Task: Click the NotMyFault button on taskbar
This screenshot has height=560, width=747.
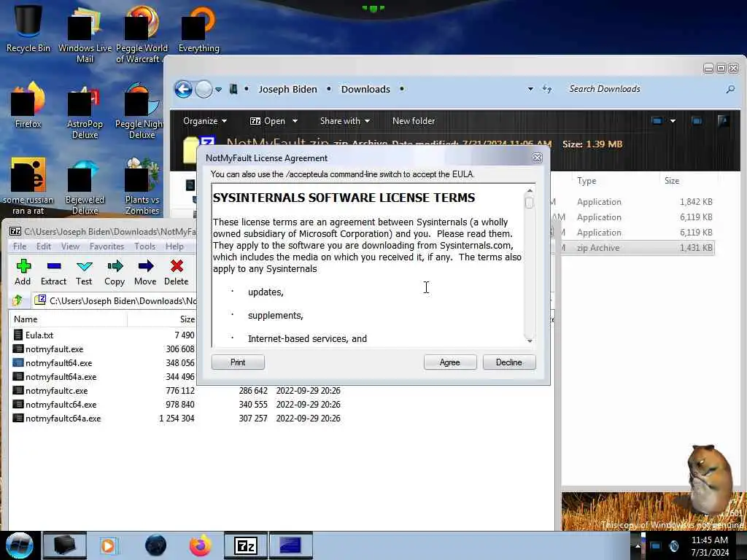Action: point(291,545)
